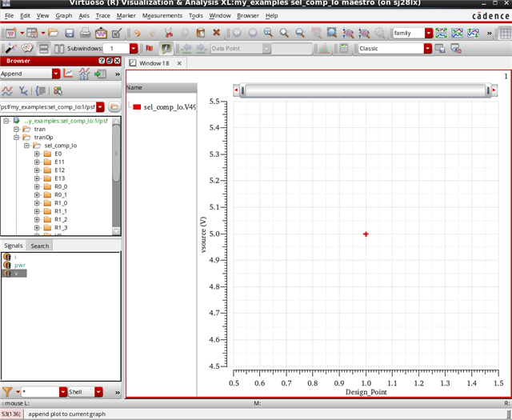
Task: Click the zoom-to-area framed magnifier icon
Action: click(332, 33)
